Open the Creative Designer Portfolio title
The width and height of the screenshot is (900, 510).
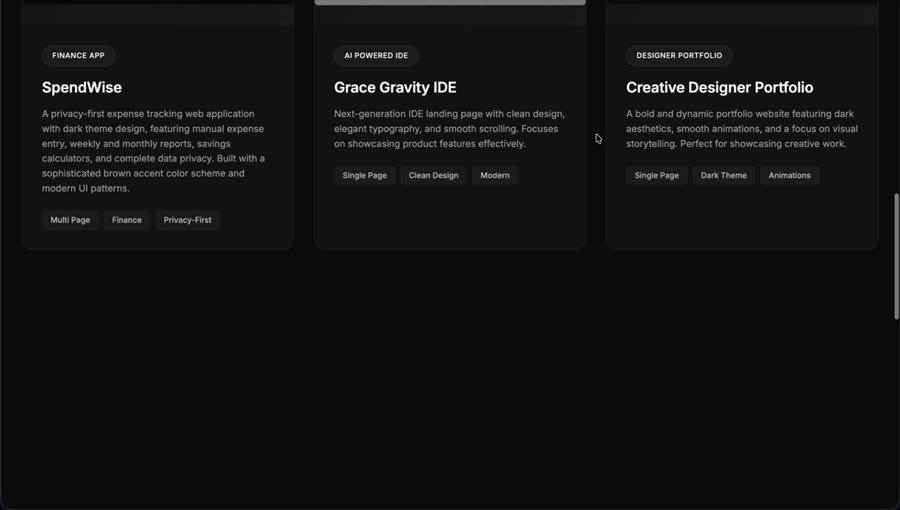coord(719,87)
